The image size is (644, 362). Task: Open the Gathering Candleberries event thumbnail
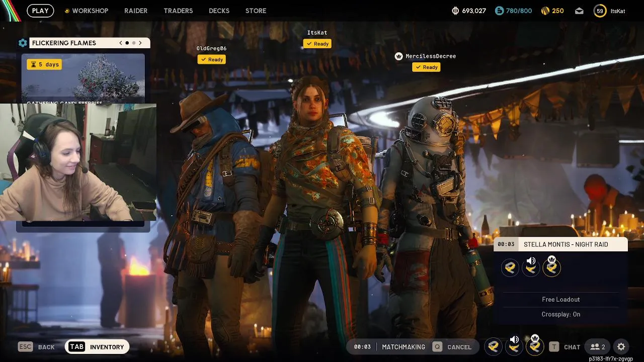click(x=83, y=79)
